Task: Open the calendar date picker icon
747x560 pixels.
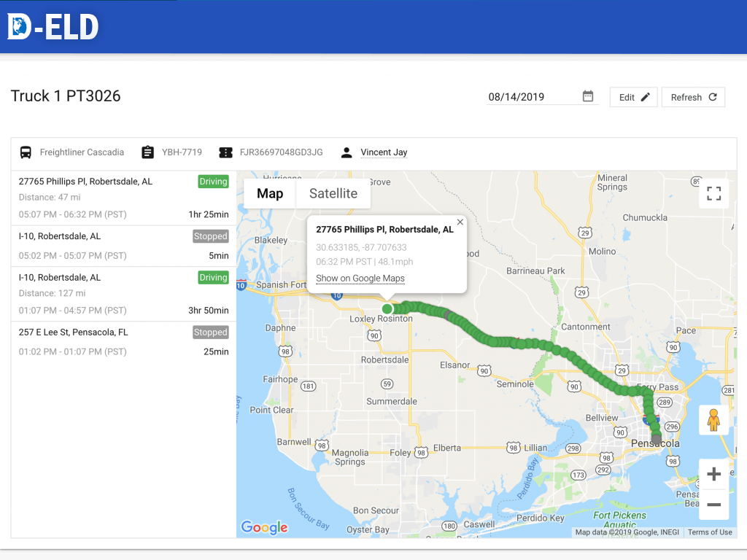Action: tap(588, 96)
